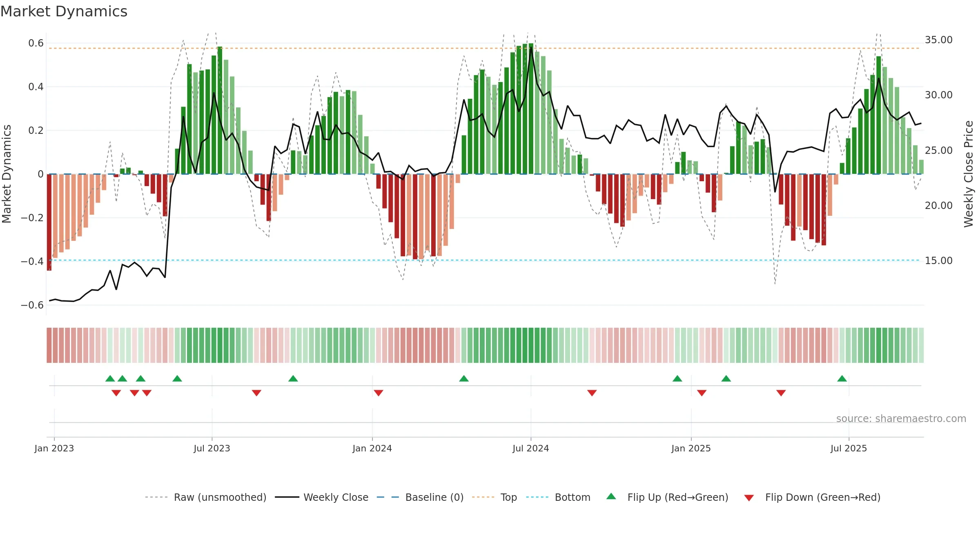The width and height of the screenshot is (980, 551).
Task: Click the Weekly Close Price axis title
Action: pyautogui.click(x=969, y=174)
